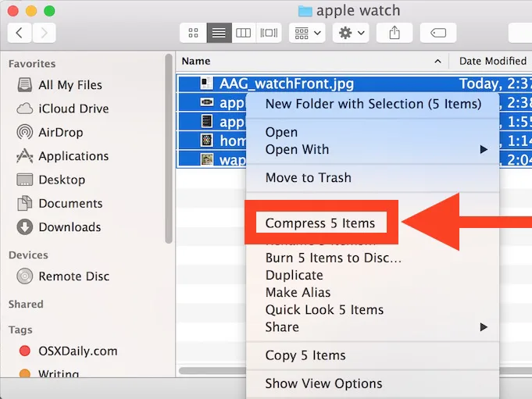This screenshot has width=532, height=399.
Task: Toggle the Name column sort arrow
Action: tap(437, 62)
